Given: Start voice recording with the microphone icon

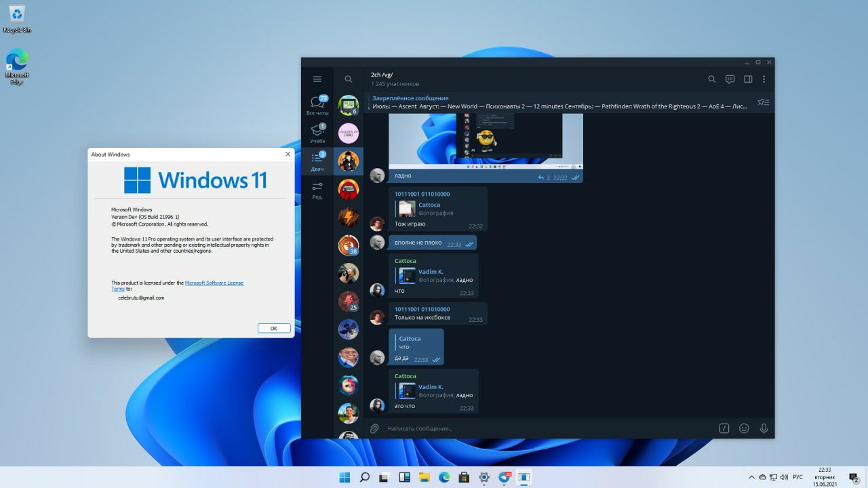Looking at the screenshot, I should click(x=764, y=428).
